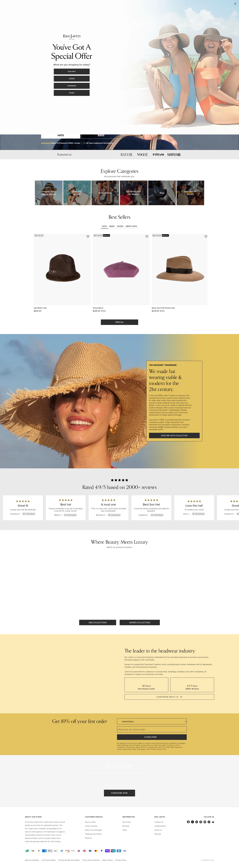239x868 pixels.
Task: Open the X social icon in footer
Action: (192, 822)
